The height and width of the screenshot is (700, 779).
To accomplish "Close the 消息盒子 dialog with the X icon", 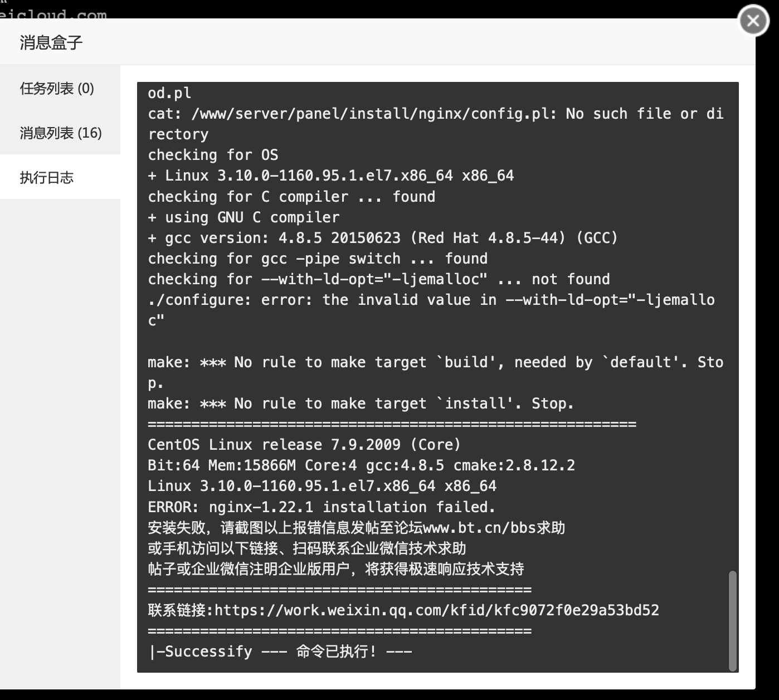I will click(x=753, y=21).
